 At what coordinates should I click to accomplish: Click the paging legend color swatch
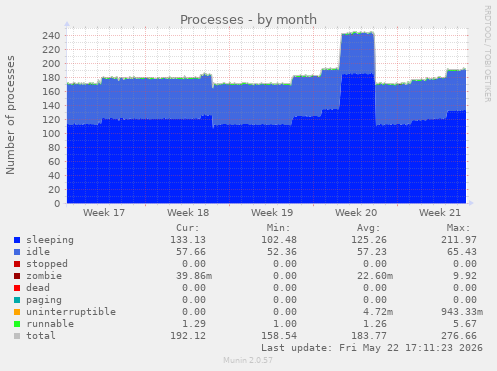[17, 300]
